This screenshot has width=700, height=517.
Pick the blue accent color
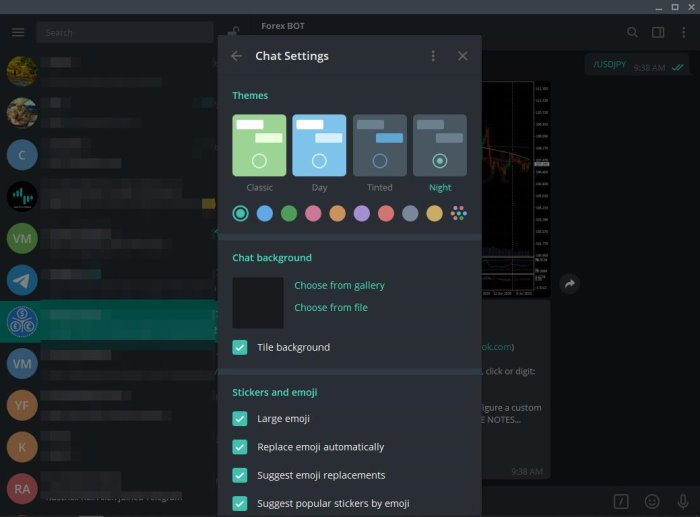tap(265, 213)
